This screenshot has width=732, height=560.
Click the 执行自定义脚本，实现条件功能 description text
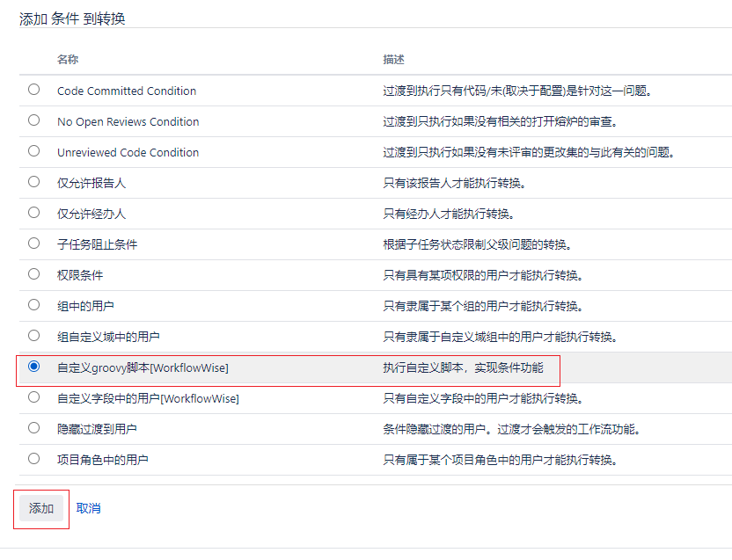tap(463, 368)
